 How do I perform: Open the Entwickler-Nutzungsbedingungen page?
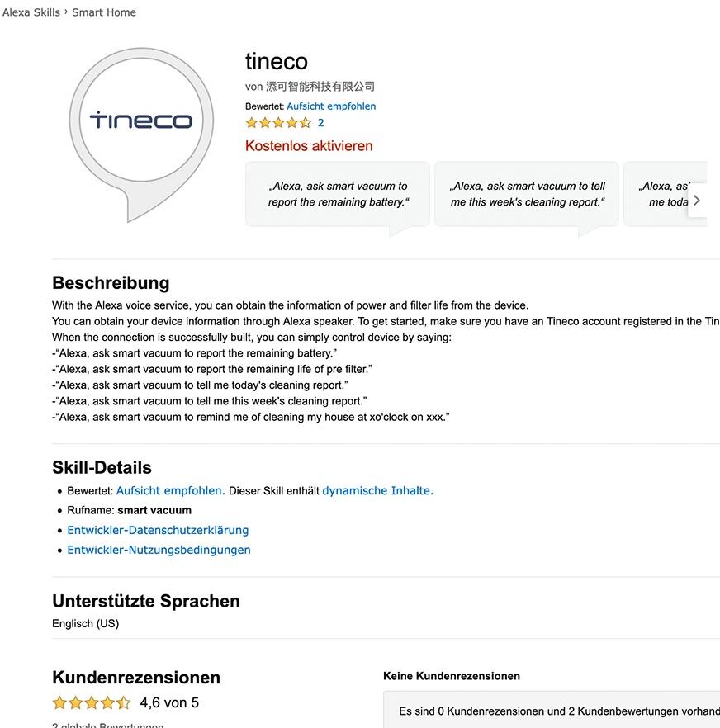point(159,550)
